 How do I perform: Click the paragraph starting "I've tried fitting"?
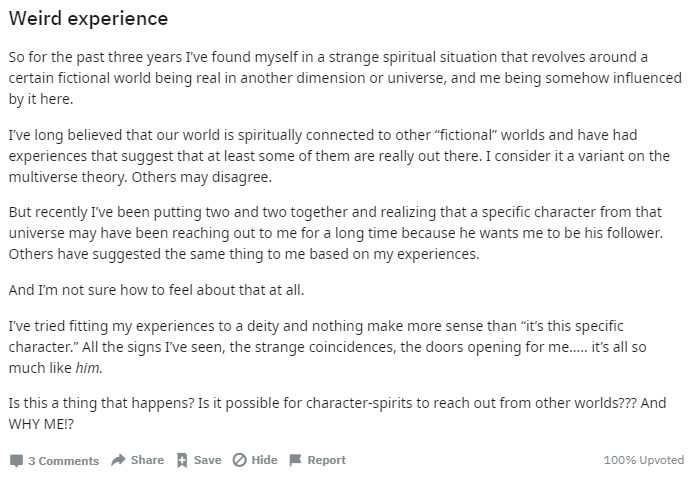point(328,347)
